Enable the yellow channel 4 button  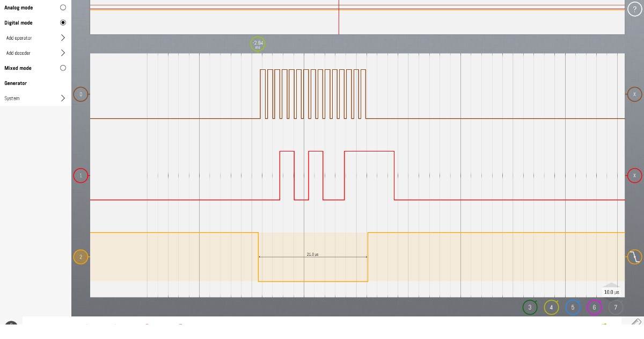pos(551,307)
